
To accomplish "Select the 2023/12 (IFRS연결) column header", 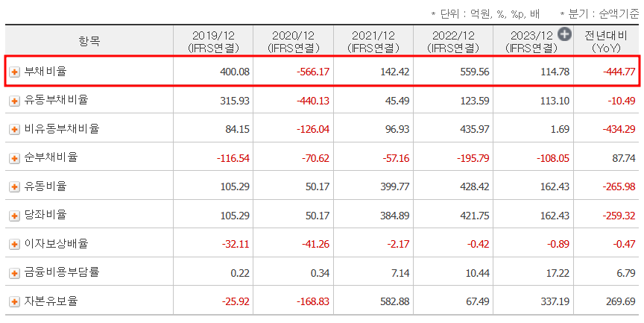I will pos(533,41).
